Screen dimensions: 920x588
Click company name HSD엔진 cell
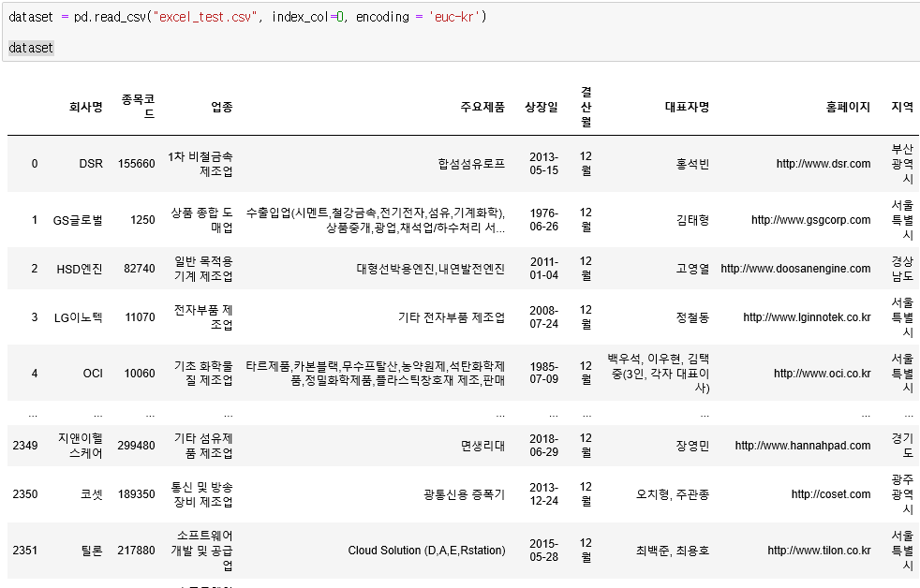(x=80, y=269)
